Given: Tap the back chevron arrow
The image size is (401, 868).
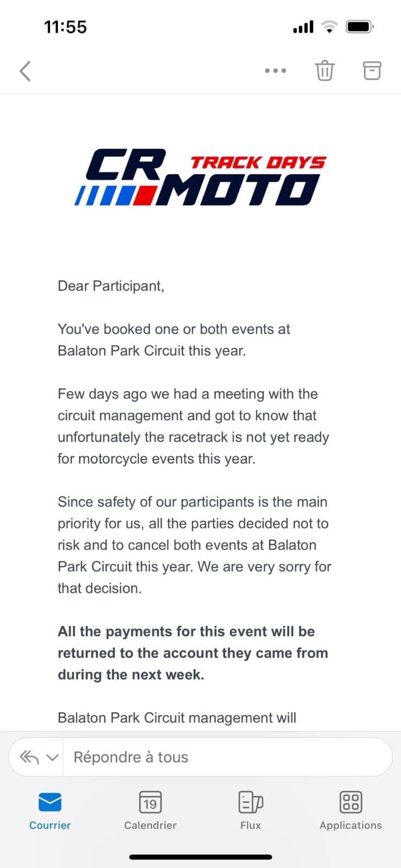Looking at the screenshot, I should 25,71.
